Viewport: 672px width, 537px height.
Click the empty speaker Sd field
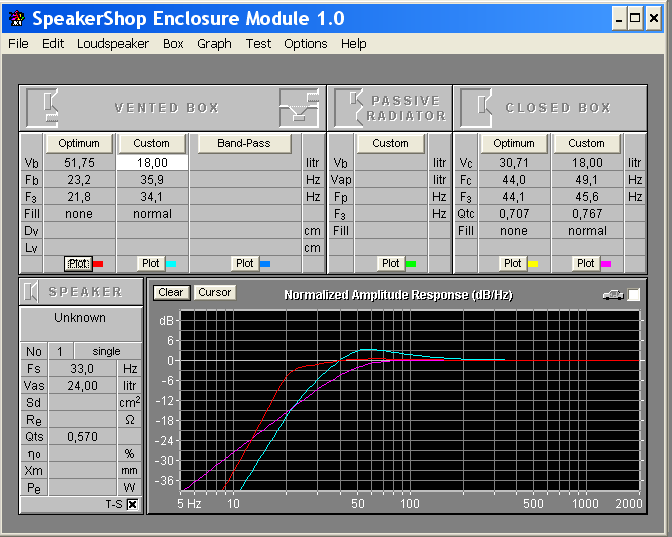(82, 403)
